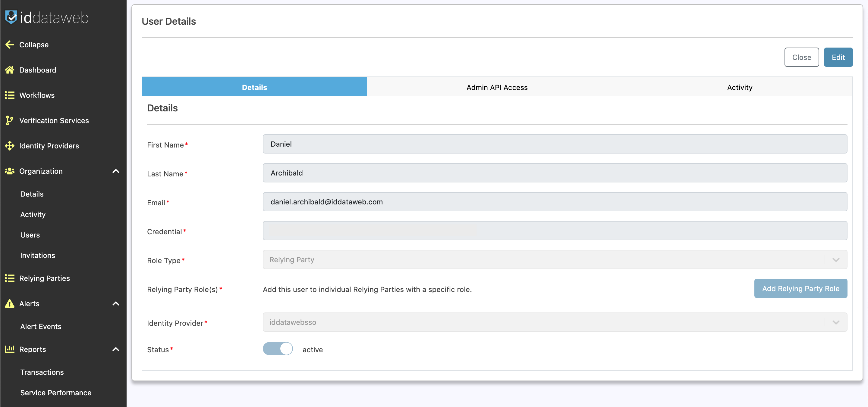This screenshot has height=407, width=868.
Task: Click the Reports bar chart icon
Action: tap(10, 349)
